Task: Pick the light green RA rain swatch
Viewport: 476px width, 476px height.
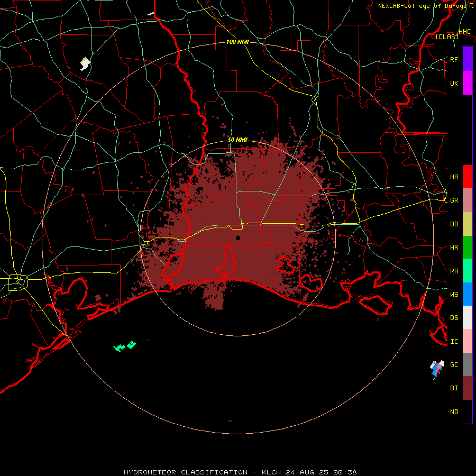Action: [x=467, y=271]
